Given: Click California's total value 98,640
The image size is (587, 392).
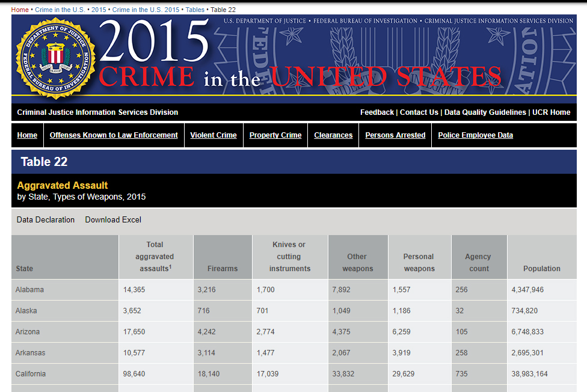Looking at the screenshot, I should coord(134,373).
